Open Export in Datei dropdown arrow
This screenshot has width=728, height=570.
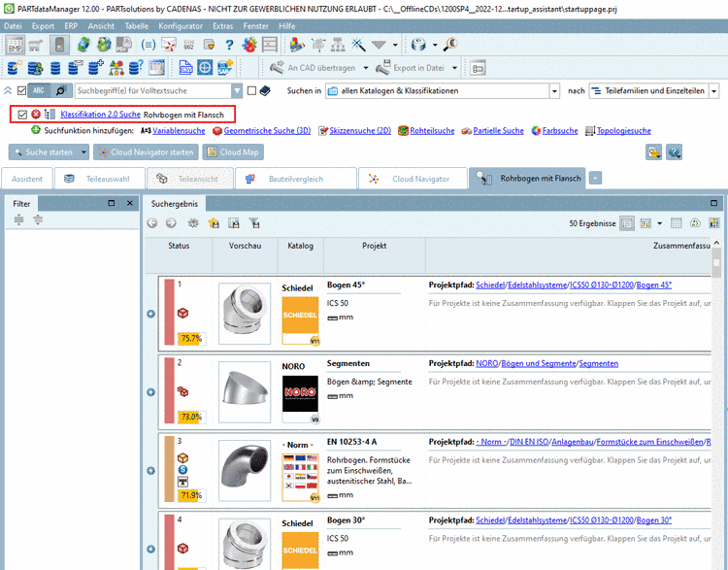[454, 68]
